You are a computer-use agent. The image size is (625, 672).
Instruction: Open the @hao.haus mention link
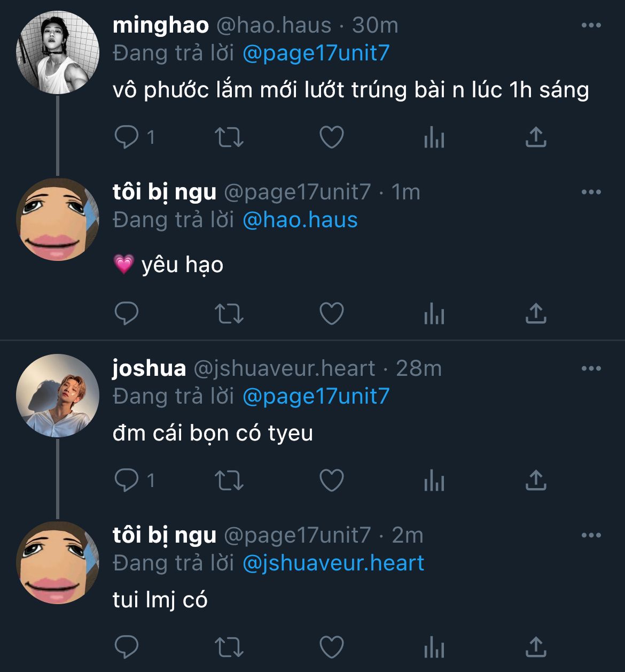[x=300, y=220]
